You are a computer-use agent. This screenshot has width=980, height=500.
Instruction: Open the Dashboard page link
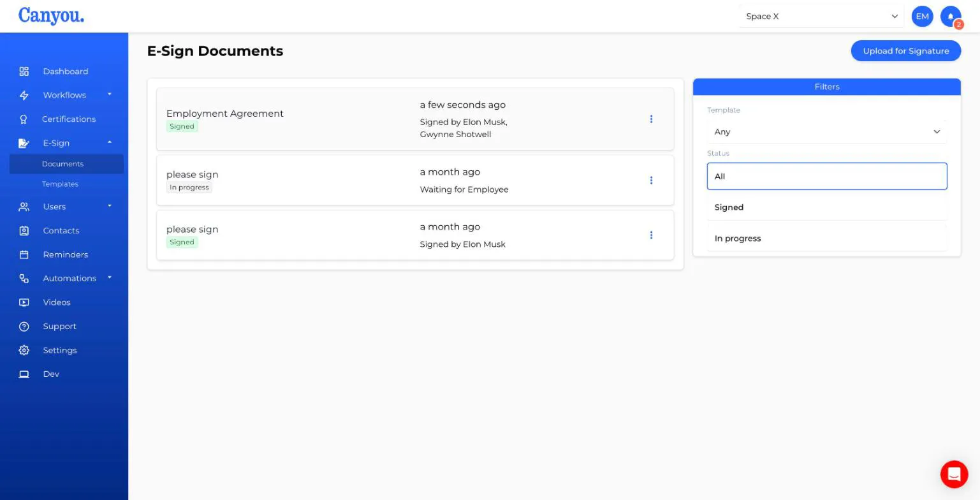click(66, 71)
